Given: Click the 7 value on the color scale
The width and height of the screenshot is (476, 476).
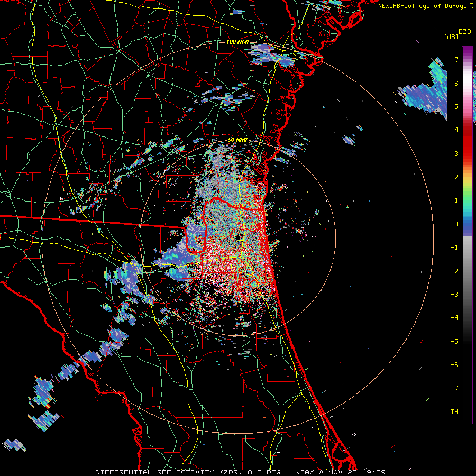Looking at the screenshot, I should 456,59.
